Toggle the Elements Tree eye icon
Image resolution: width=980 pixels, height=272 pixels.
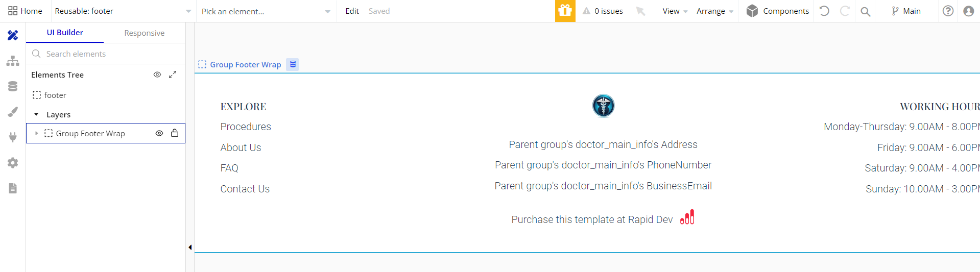pos(157,75)
